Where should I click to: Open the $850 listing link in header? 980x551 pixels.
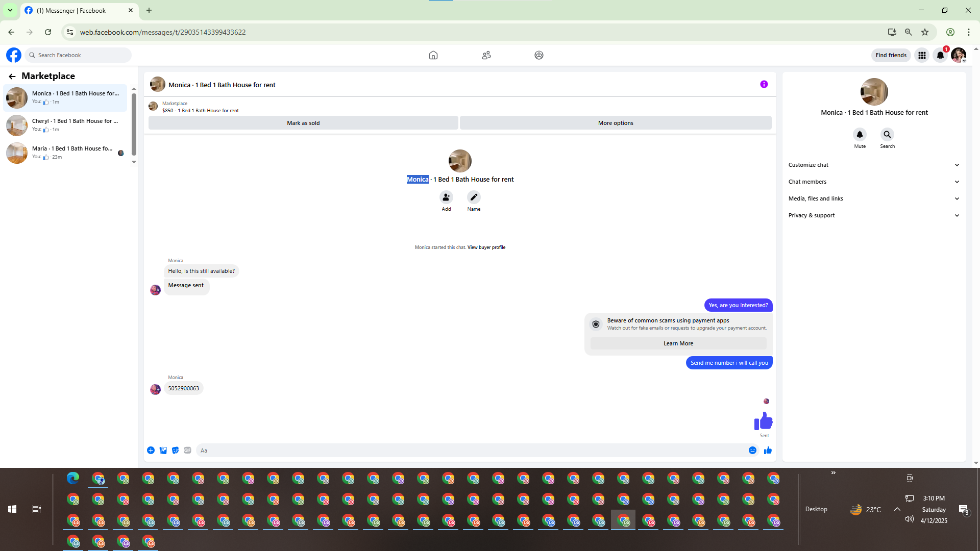(x=201, y=111)
